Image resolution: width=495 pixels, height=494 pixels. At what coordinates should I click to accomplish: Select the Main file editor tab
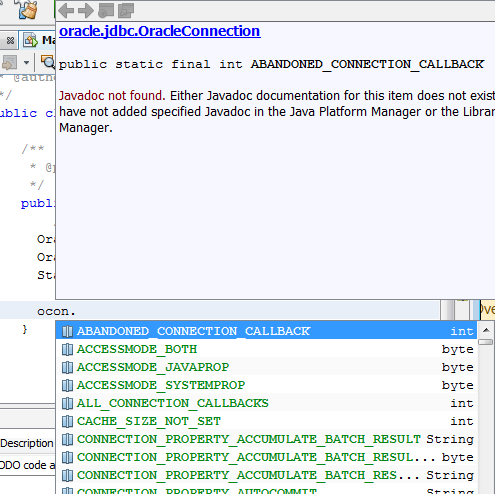point(38,40)
